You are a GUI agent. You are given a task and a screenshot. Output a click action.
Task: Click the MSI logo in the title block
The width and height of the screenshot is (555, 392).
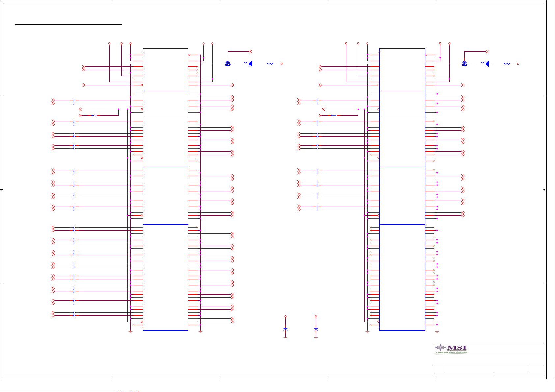click(451, 349)
